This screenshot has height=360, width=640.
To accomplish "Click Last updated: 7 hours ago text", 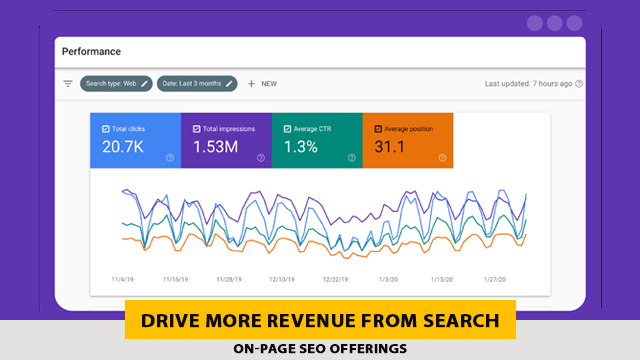I will click(529, 84).
